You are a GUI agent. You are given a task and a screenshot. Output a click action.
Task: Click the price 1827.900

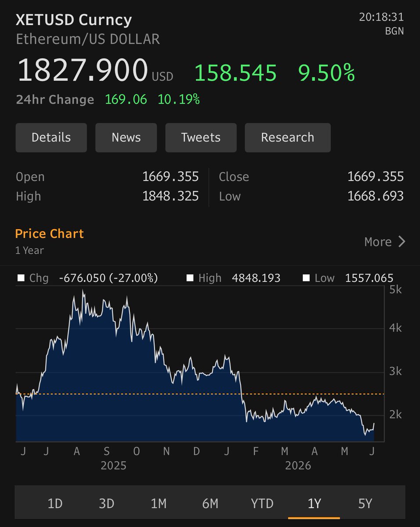[83, 70]
